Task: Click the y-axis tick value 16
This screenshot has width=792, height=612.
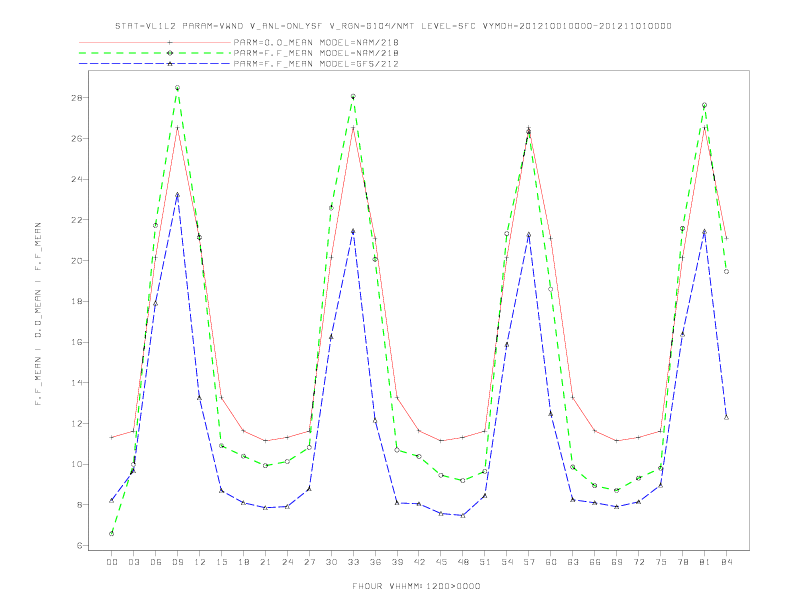Action: tap(76, 342)
